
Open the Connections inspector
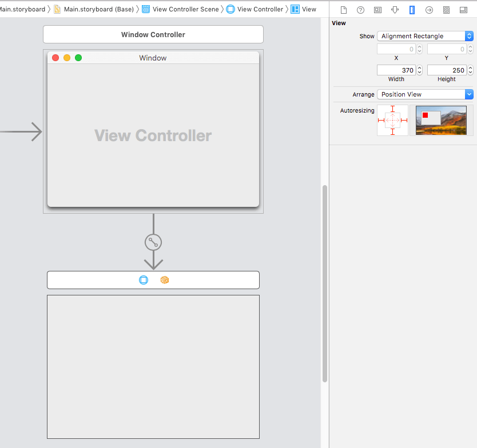[x=429, y=10]
